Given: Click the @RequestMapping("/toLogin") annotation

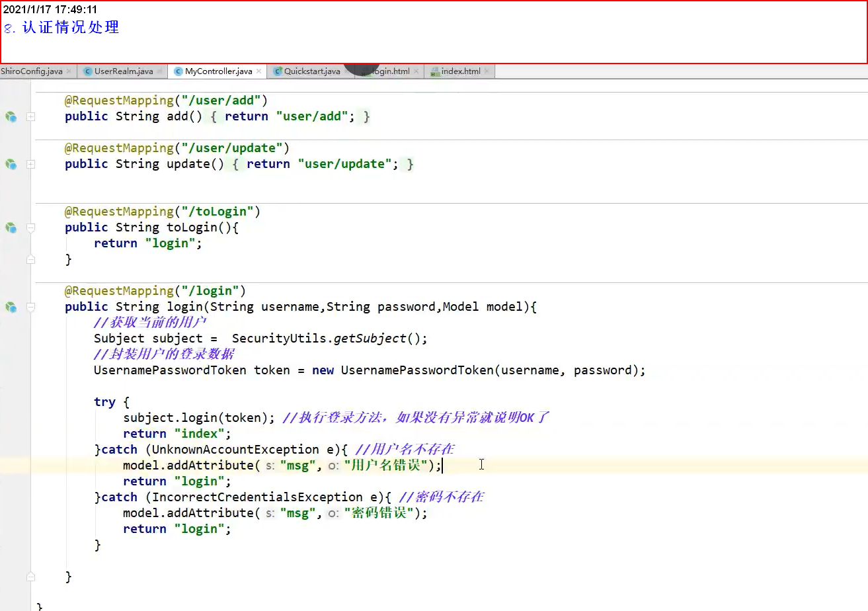Looking at the screenshot, I should 162,212.
